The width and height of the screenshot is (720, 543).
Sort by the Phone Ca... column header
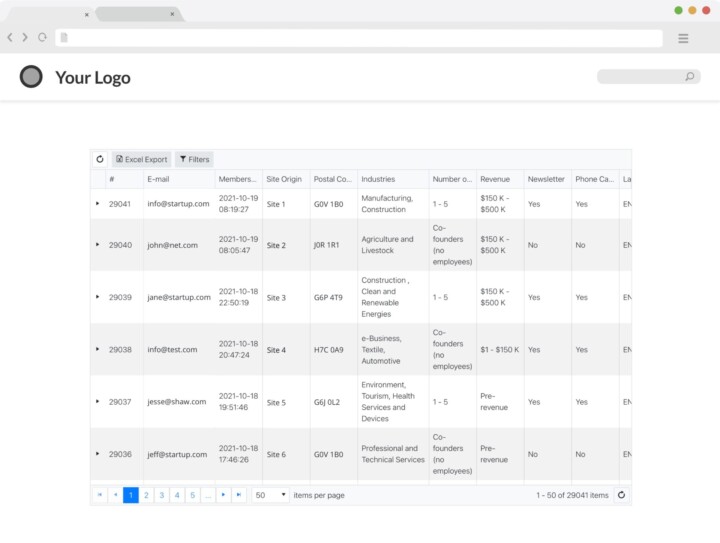(595, 179)
